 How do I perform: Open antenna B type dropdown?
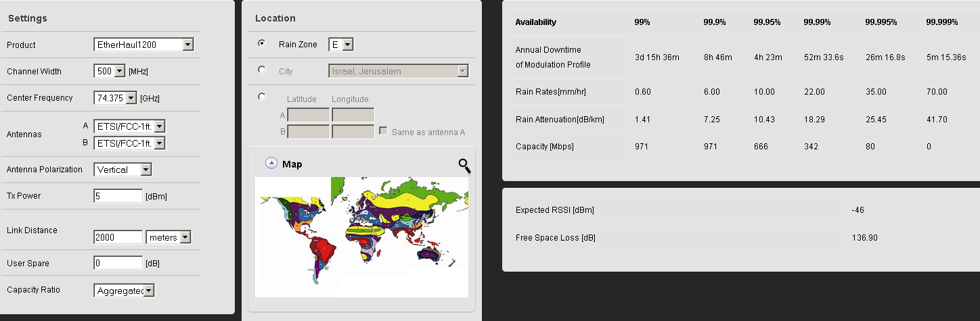click(130, 143)
